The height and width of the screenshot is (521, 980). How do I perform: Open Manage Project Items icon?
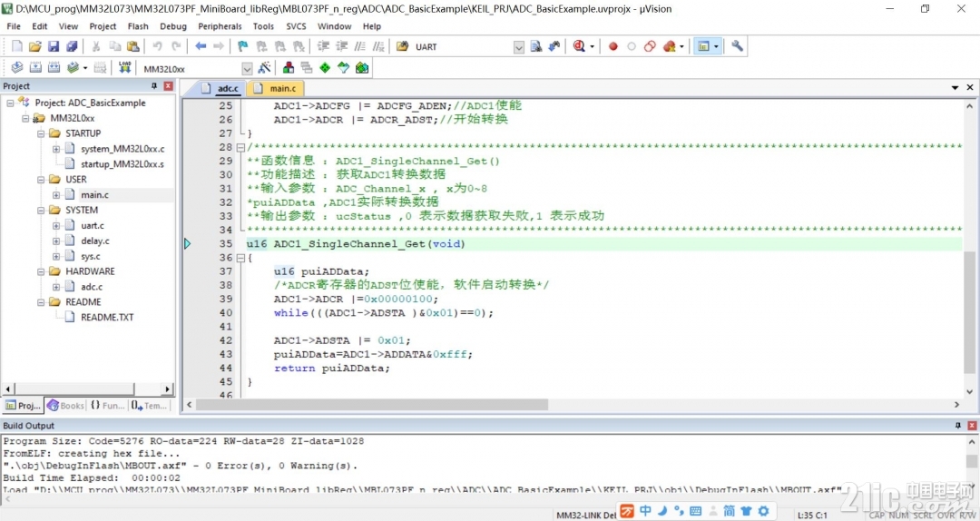click(x=289, y=67)
